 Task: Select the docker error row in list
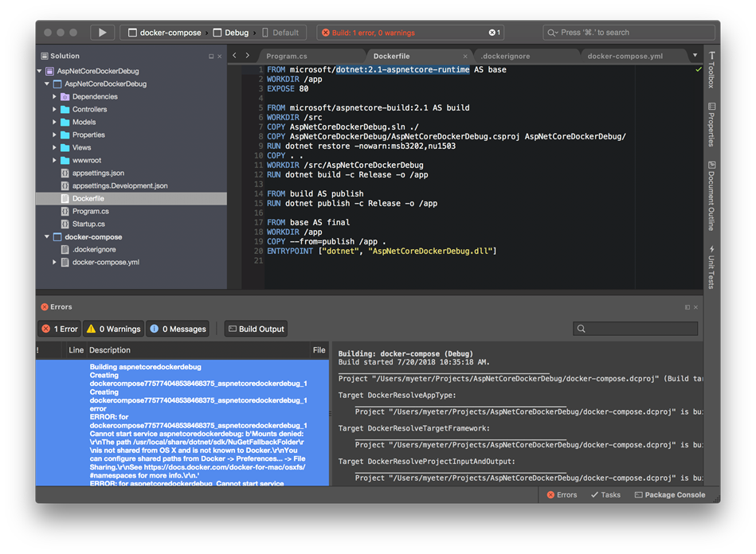(182, 423)
